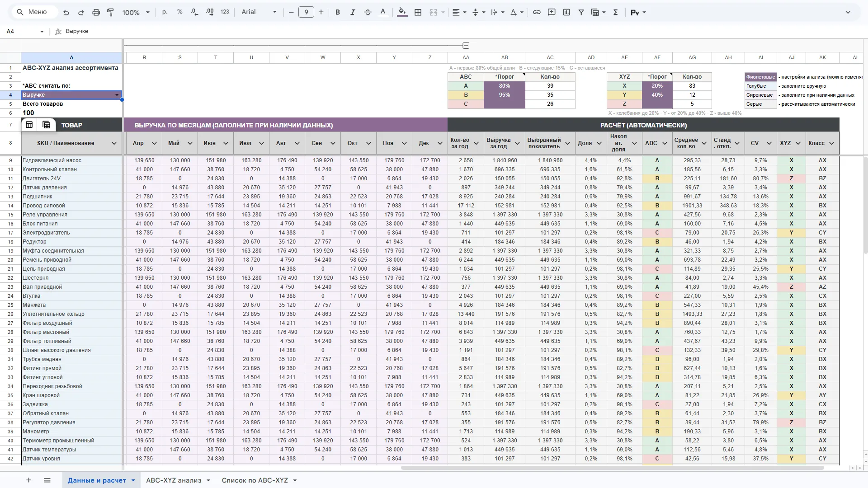Activate the paint format tool
The height and width of the screenshot is (488, 868).
[110, 12]
